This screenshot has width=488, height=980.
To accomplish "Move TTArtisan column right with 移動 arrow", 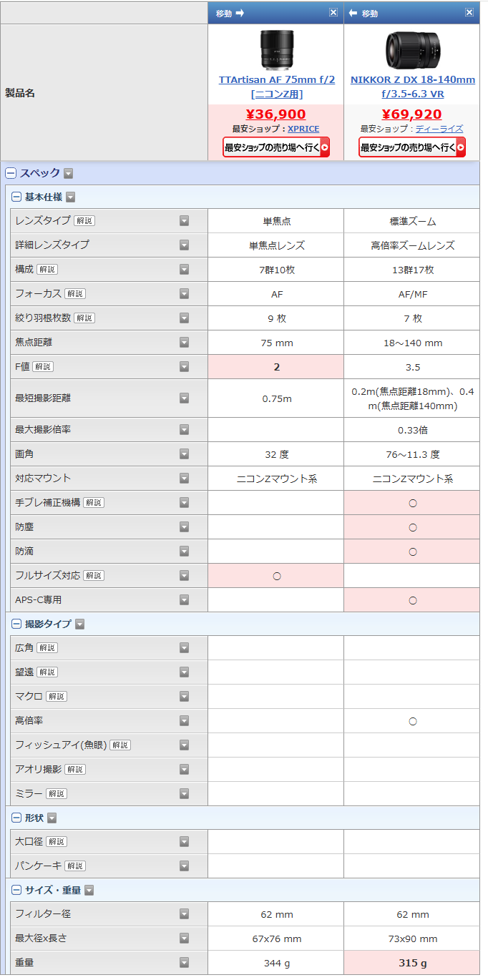I will click(x=230, y=14).
